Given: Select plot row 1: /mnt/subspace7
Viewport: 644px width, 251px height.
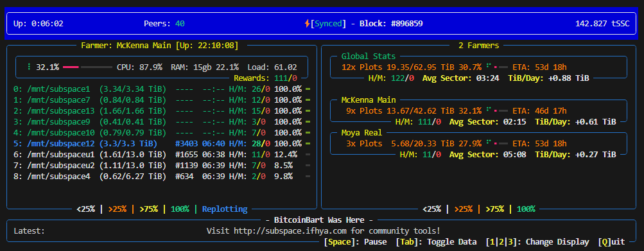Looking at the screenshot, I should pos(162,100).
